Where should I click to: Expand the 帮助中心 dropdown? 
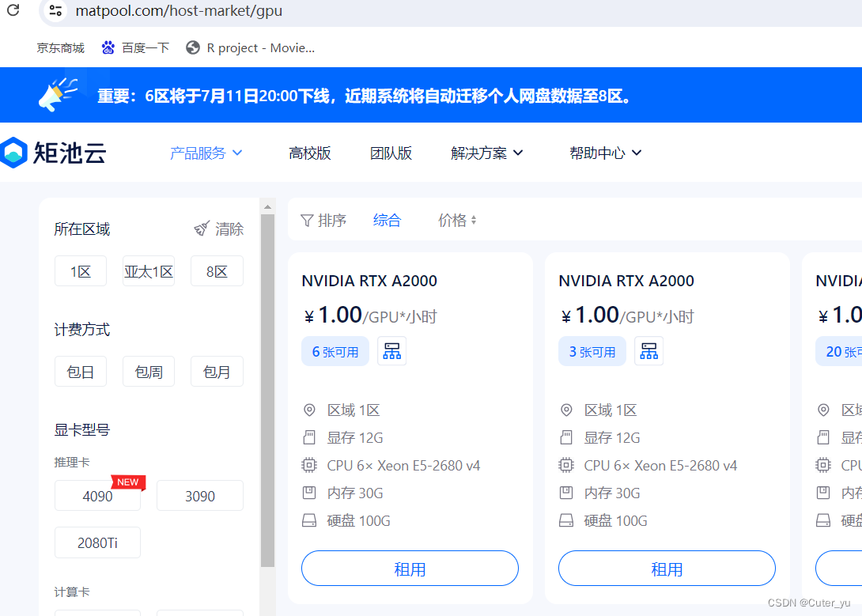click(605, 153)
